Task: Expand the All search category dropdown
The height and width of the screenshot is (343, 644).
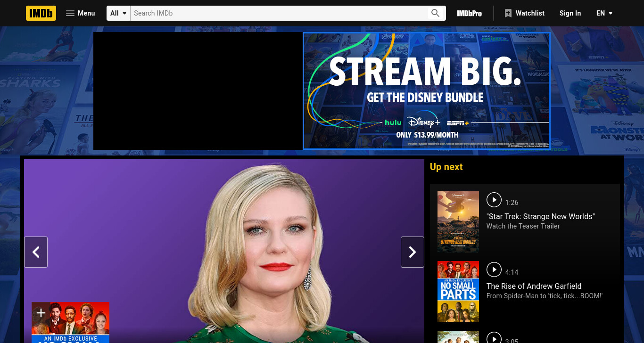Action: click(118, 13)
